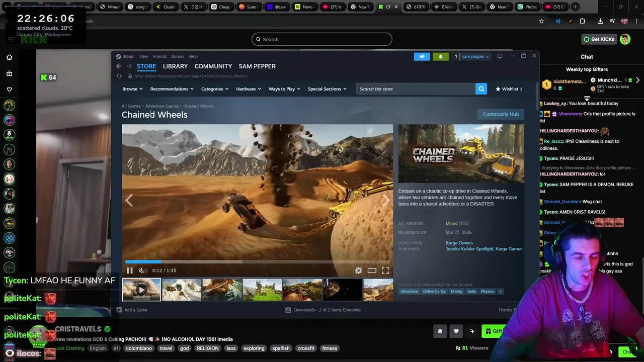Open the Steam menu
Screen dimensions: 644x362
pyautogui.click(x=128, y=56)
